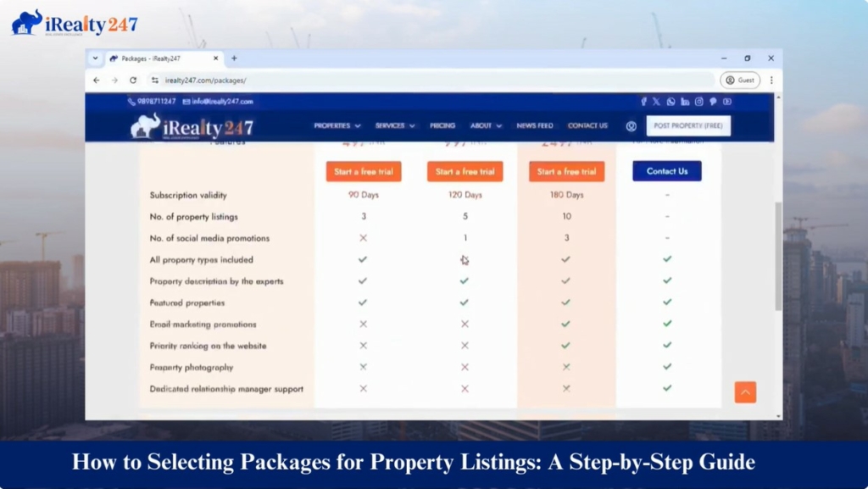Click the user account icon
This screenshot has width=868, height=489.
tap(631, 126)
